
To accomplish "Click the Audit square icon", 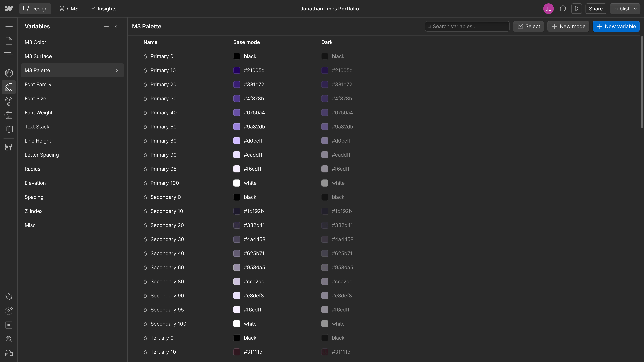I will [9, 325].
